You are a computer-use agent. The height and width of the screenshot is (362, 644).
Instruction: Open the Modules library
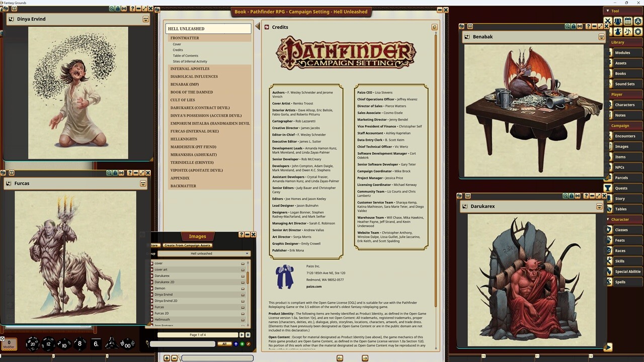click(622, 53)
